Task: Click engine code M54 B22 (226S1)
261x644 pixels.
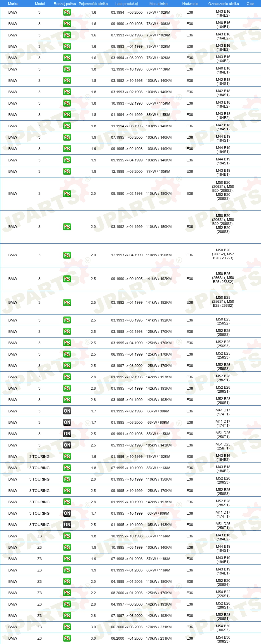Action: 223,594
